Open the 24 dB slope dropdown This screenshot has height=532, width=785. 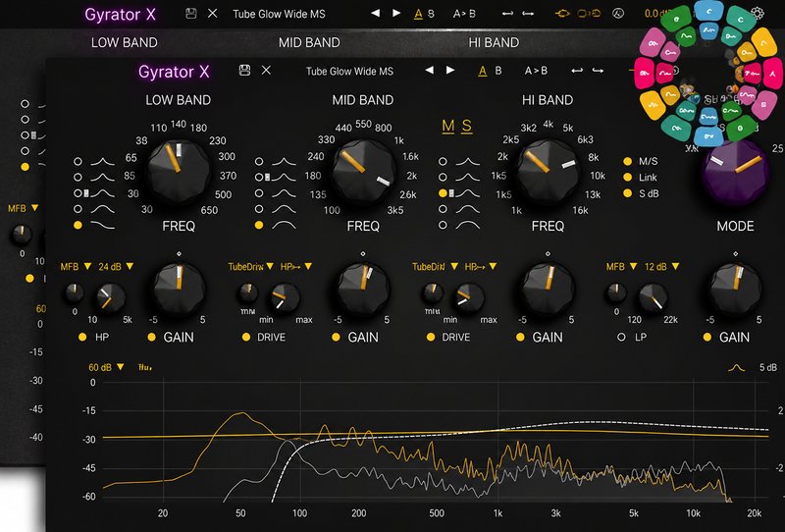click(x=116, y=267)
